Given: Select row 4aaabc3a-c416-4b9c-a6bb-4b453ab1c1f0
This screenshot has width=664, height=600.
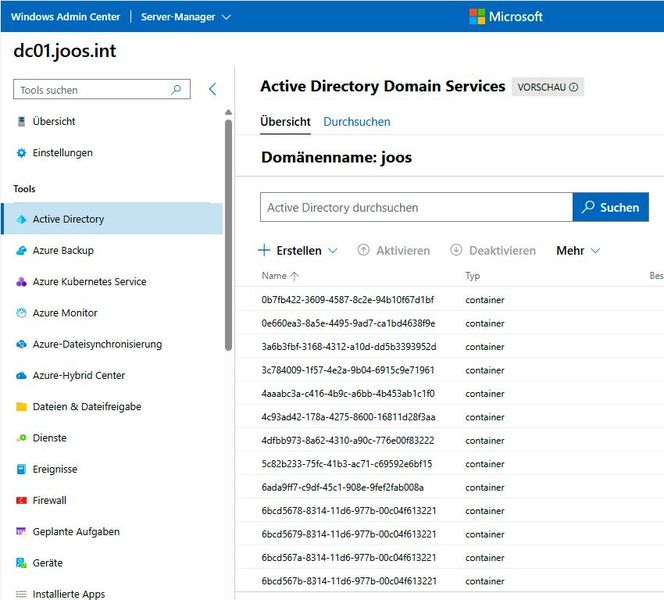Looking at the screenshot, I should pyautogui.click(x=450, y=394).
